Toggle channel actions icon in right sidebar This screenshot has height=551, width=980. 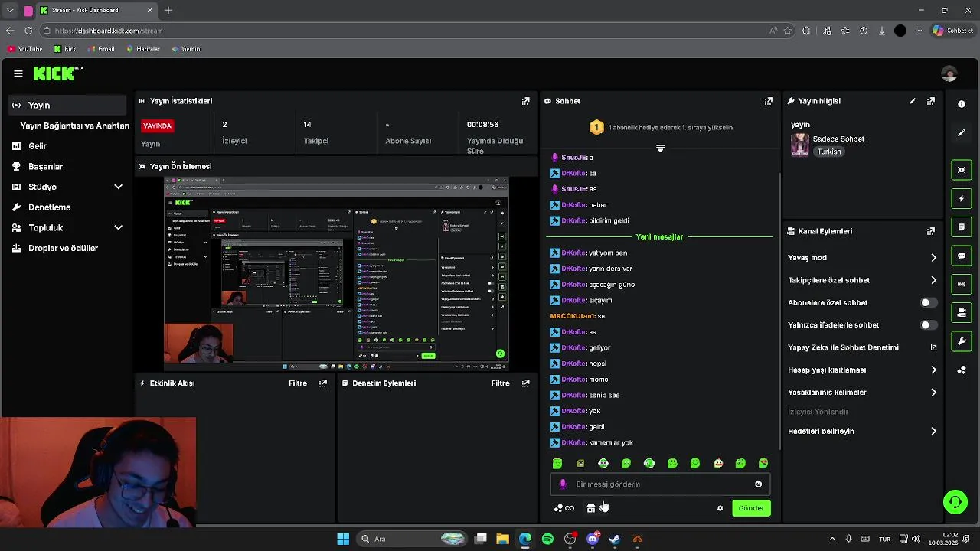tap(962, 312)
